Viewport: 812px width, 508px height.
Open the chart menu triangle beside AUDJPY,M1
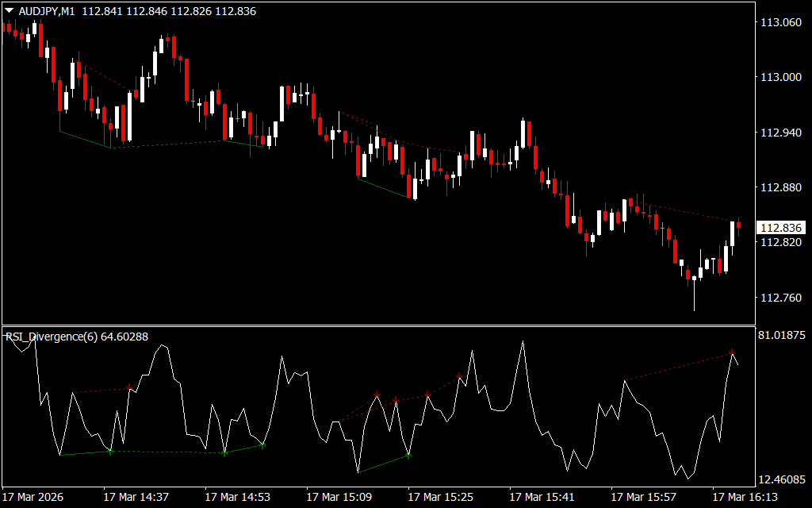[9, 9]
